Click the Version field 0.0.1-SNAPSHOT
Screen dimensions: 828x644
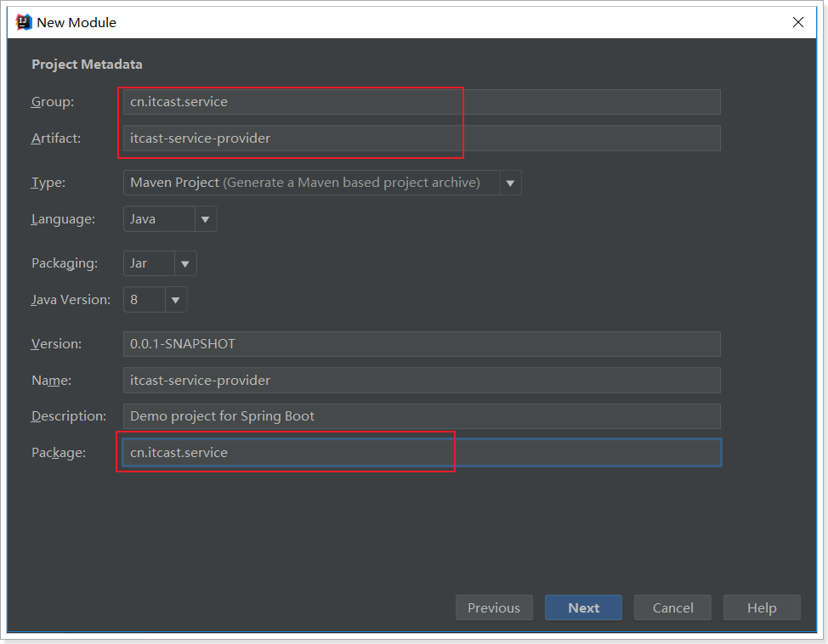pos(422,344)
